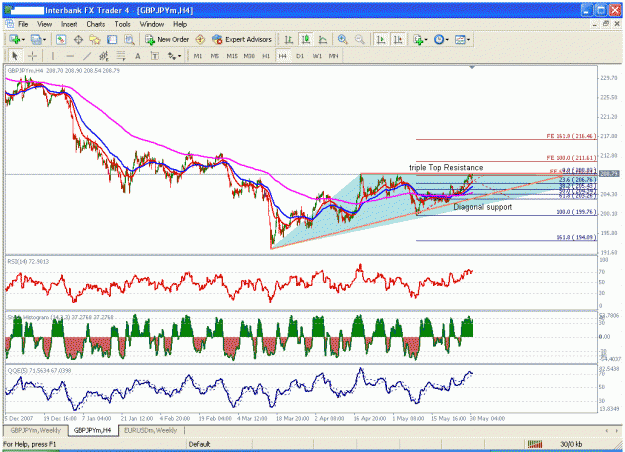Open the Periods clock icon

click(439, 39)
